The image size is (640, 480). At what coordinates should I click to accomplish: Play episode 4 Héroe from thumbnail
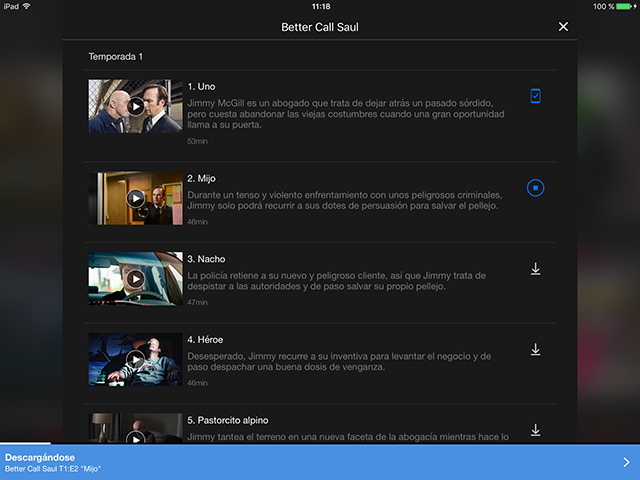tap(136, 359)
